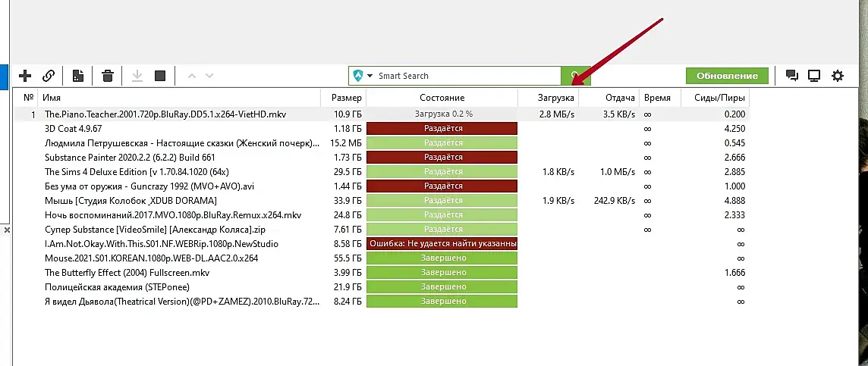Click the 1.0 МБ/s upload speed
Viewport: 868px width, 366px height.
pos(617,172)
